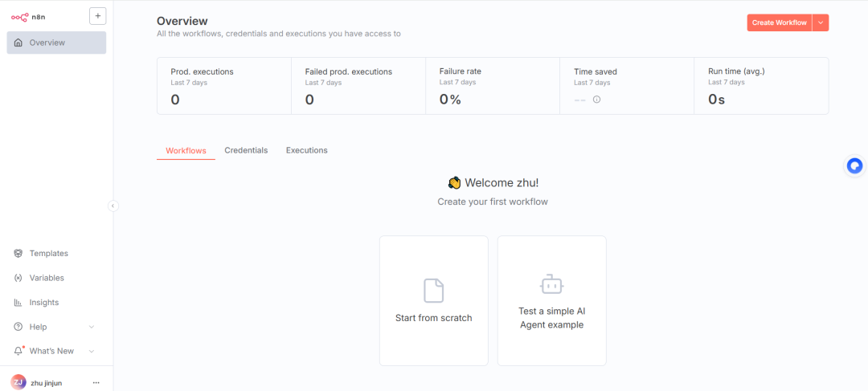Switch to the Credentials tab
Viewport: 868px width, 391px height.
pos(246,150)
